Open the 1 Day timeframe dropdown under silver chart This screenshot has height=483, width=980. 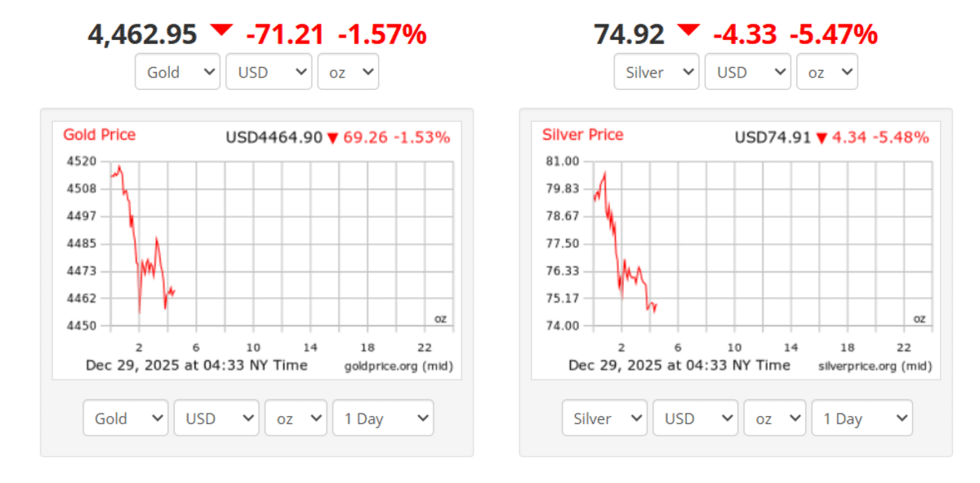pyautogui.click(x=862, y=418)
